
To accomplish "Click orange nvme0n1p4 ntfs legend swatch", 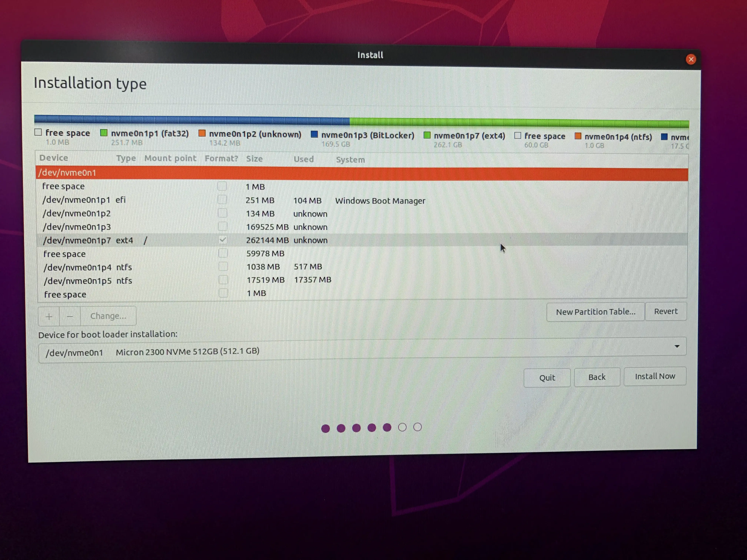I will pyautogui.click(x=578, y=136).
